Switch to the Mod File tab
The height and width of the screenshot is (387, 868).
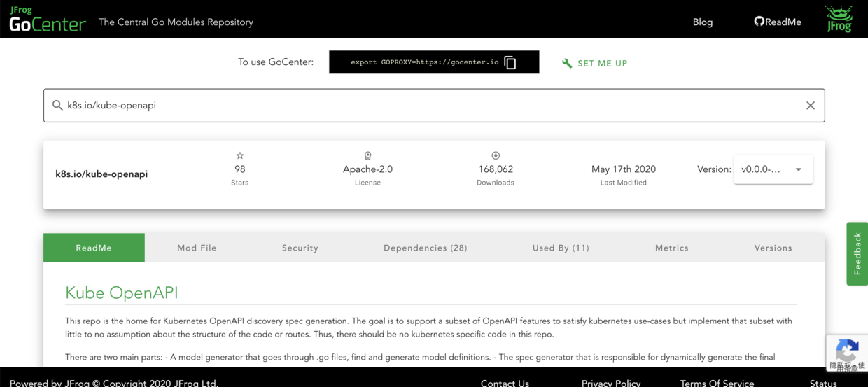pyautogui.click(x=197, y=248)
